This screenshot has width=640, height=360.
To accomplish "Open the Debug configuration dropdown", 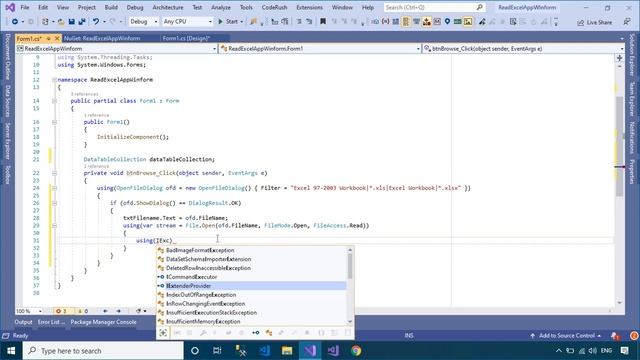I will click(143, 22).
